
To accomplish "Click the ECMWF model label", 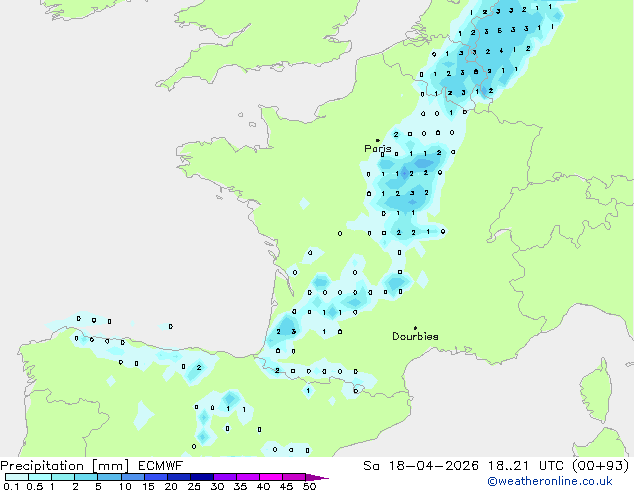I will [161, 466].
